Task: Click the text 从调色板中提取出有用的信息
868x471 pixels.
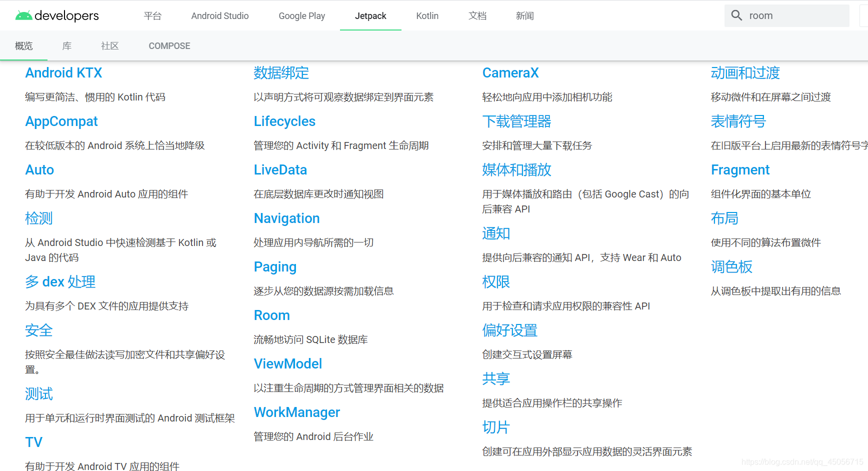Action: [775, 291]
